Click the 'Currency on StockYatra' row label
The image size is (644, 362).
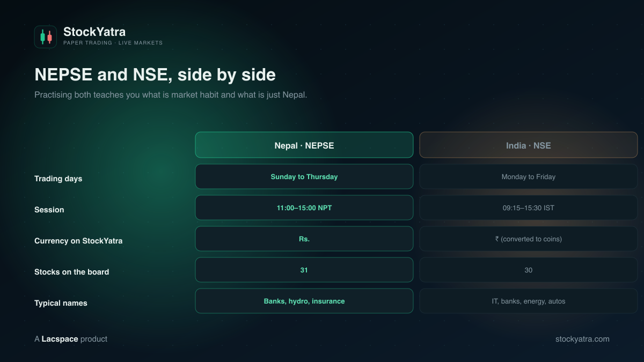[78, 241]
